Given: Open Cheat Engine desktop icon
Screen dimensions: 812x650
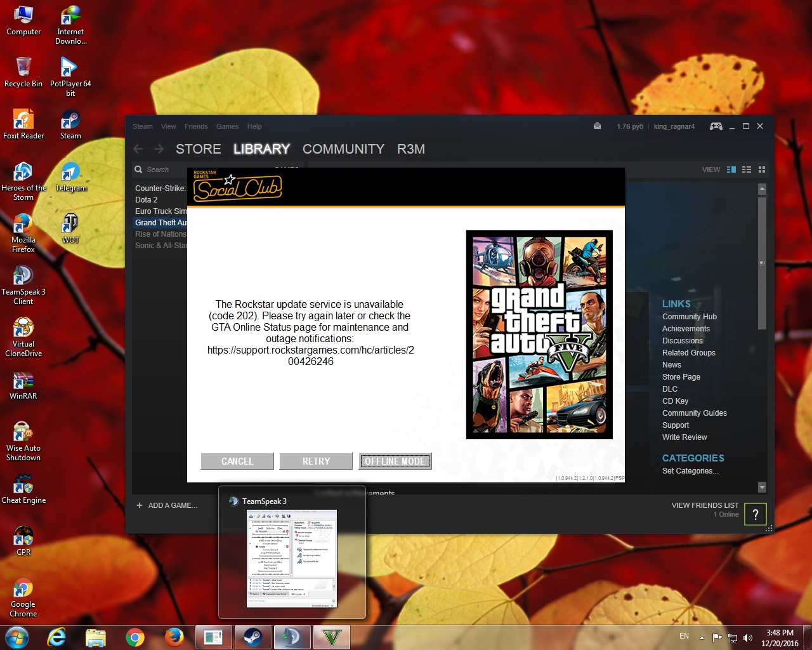Looking at the screenshot, I should click(23, 489).
